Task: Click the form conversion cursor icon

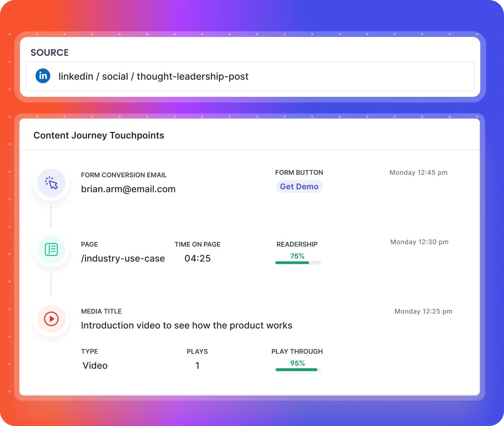Action: [x=51, y=183]
